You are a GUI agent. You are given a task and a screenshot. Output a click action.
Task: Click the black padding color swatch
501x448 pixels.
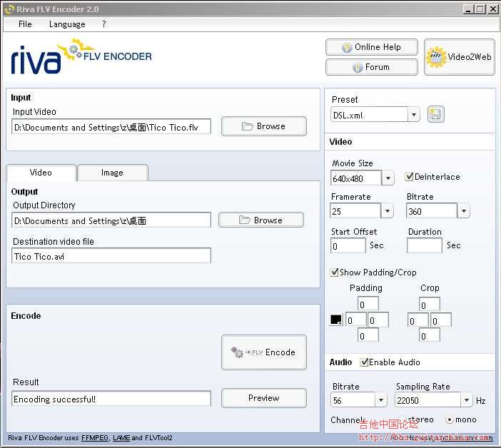335,320
